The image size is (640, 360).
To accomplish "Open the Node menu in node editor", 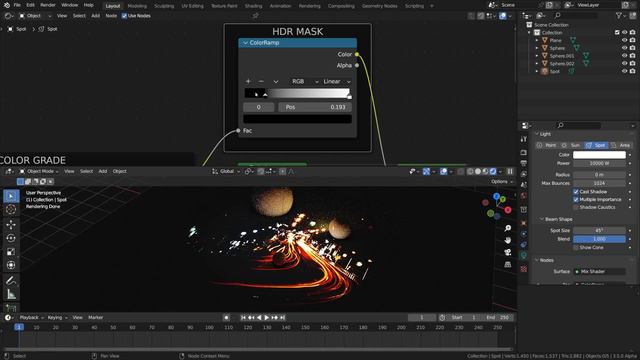I will (x=111, y=16).
